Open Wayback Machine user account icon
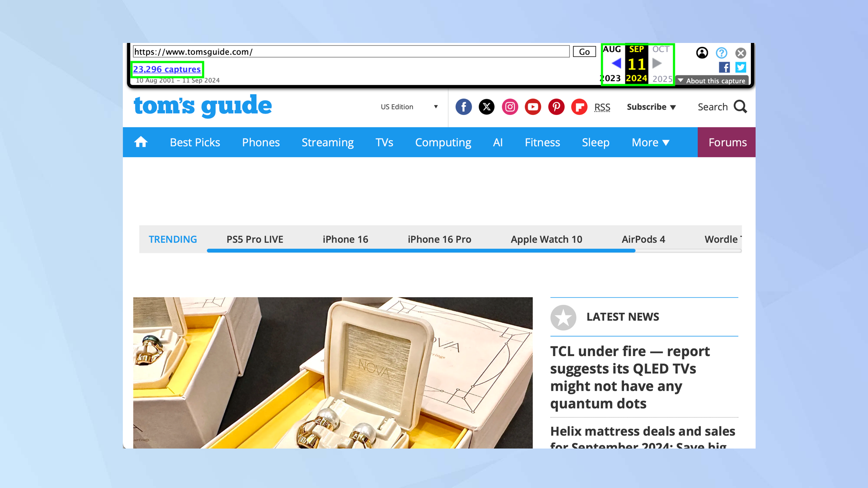Image resolution: width=868 pixels, height=488 pixels. (x=702, y=53)
